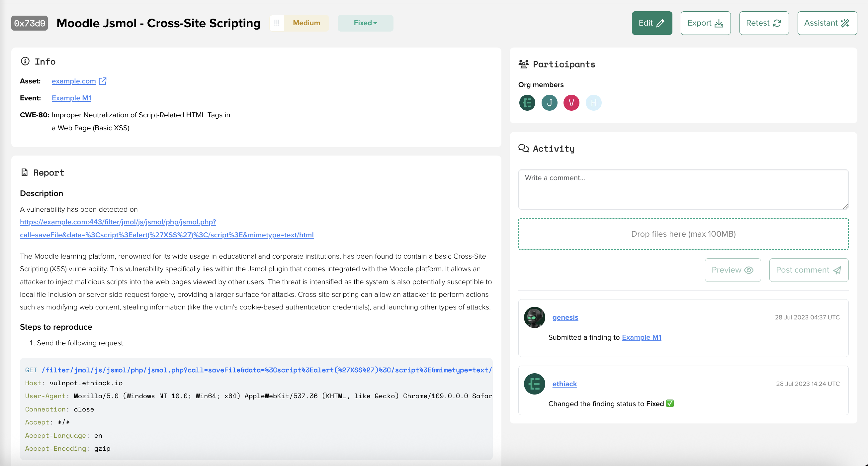The image size is (868, 466).
Task: Open the Assistant tool
Action: point(827,23)
